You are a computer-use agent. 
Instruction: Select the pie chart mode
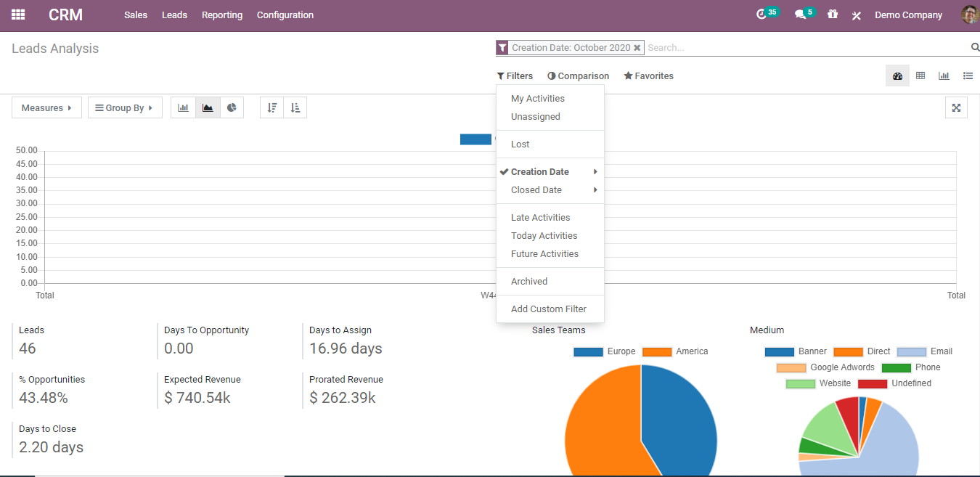[x=232, y=107]
